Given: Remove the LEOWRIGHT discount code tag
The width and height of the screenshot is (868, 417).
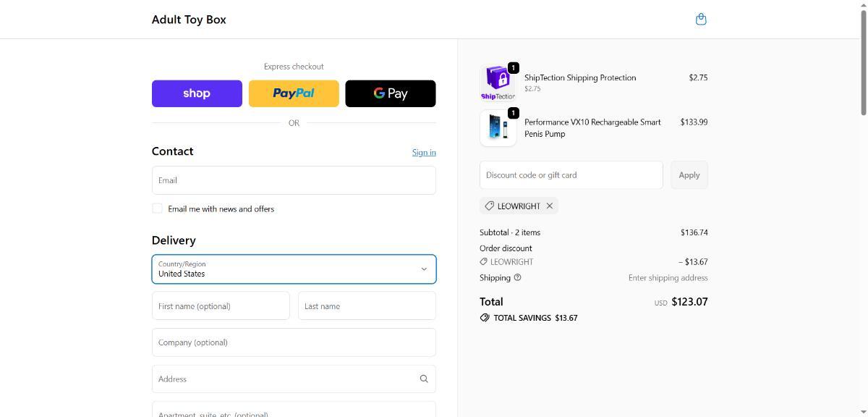Looking at the screenshot, I should point(550,206).
